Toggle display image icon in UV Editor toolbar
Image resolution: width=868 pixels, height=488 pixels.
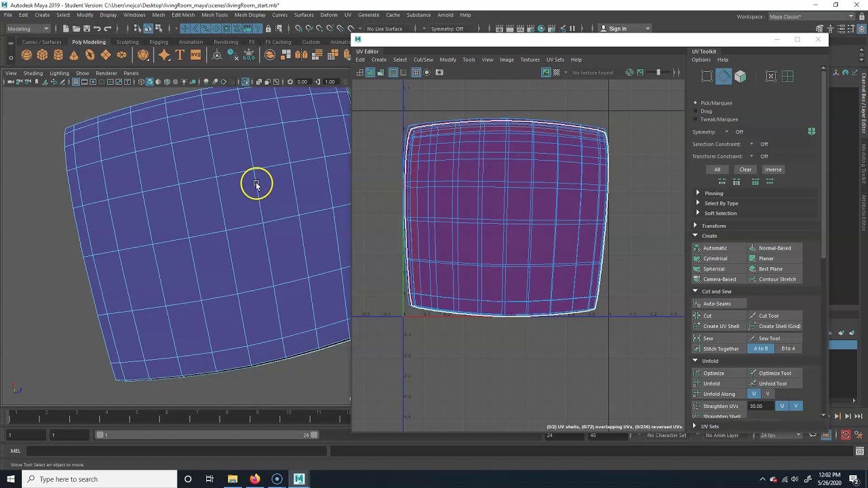pyautogui.click(x=546, y=73)
